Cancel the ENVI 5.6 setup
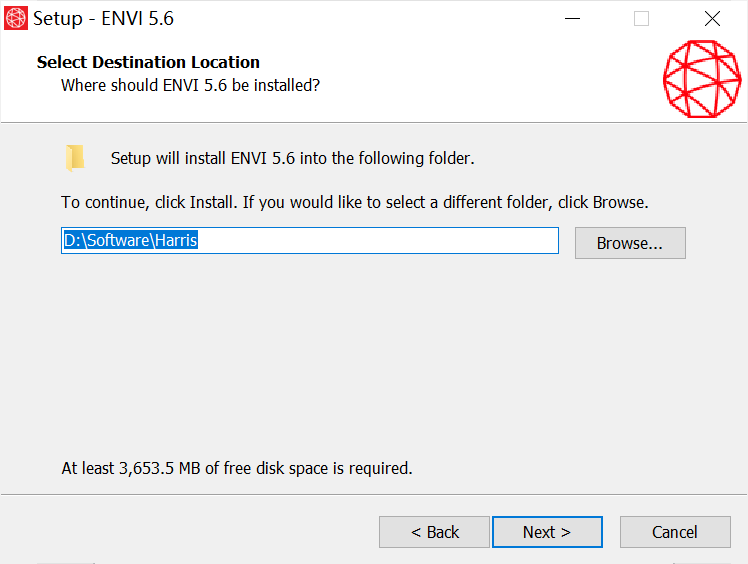748x564 pixels. [x=675, y=532]
